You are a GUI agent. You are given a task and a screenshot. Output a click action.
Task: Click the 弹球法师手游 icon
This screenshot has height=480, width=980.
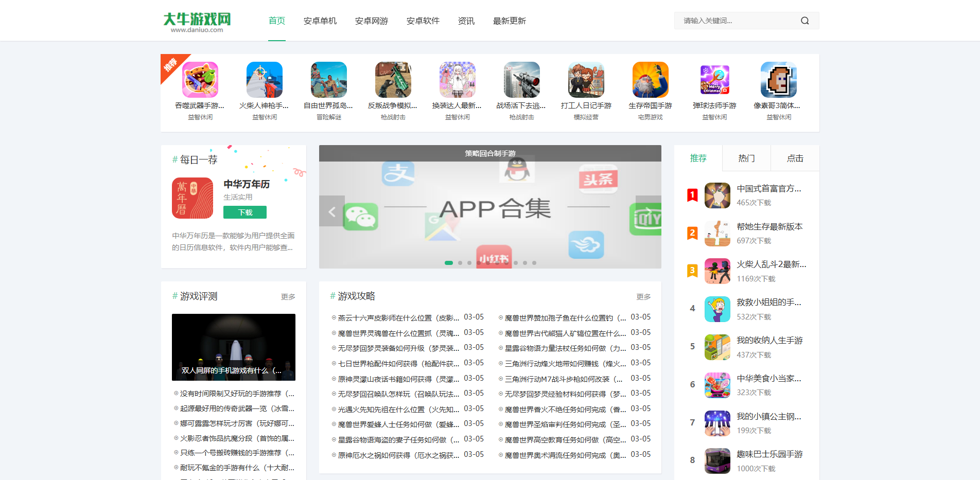point(715,80)
